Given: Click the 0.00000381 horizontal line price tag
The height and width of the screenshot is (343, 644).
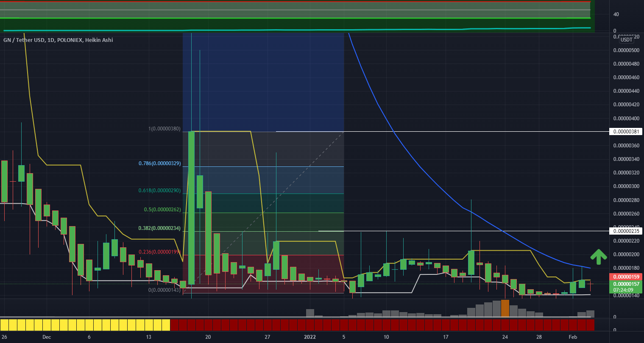Looking at the screenshot, I should click(625, 132).
